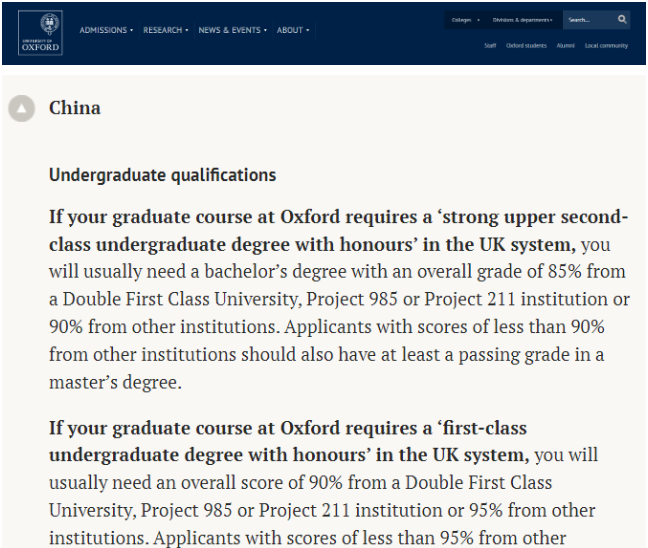Open the Admissions menu
The height and width of the screenshot is (548, 648).
coord(106,30)
